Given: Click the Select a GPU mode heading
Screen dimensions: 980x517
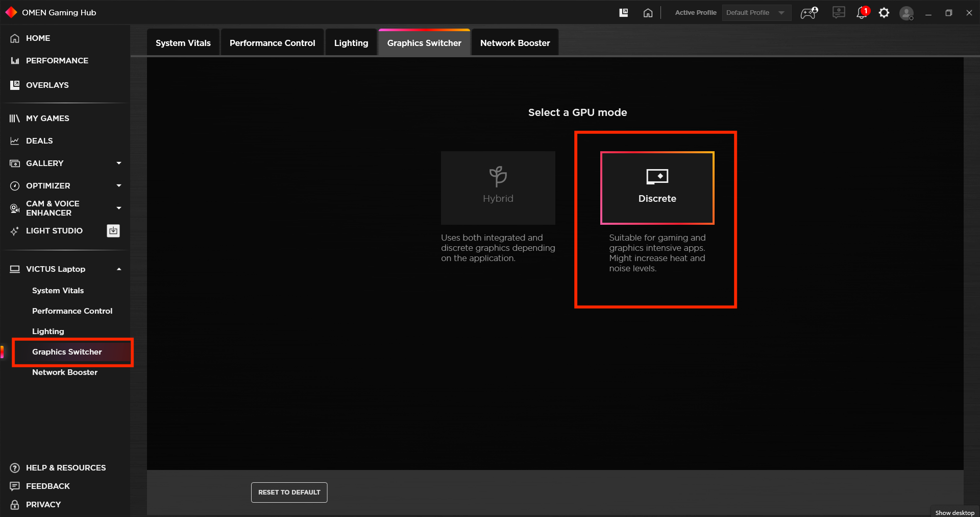Looking at the screenshot, I should pos(578,112).
